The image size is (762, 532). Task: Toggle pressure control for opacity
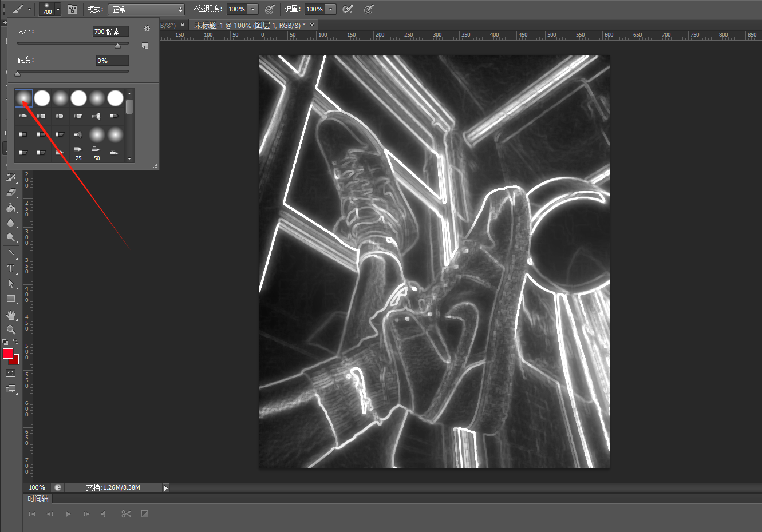(x=270, y=9)
